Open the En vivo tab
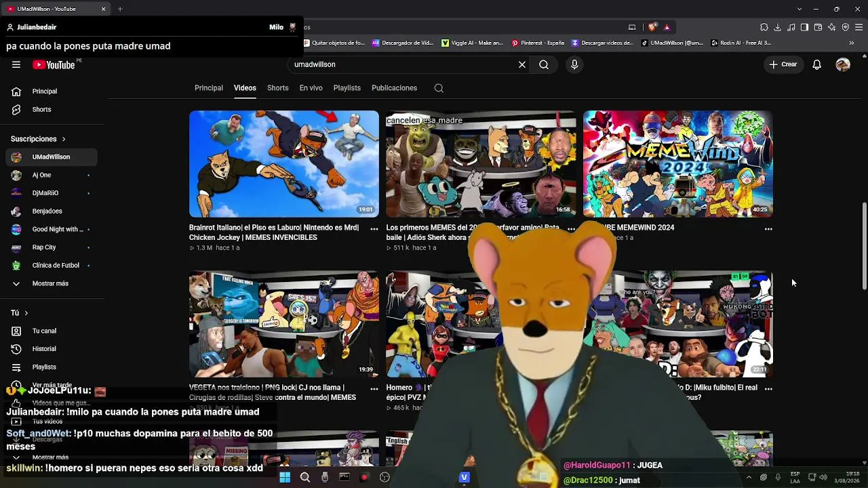The image size is (868, 488). click(311, 88)
